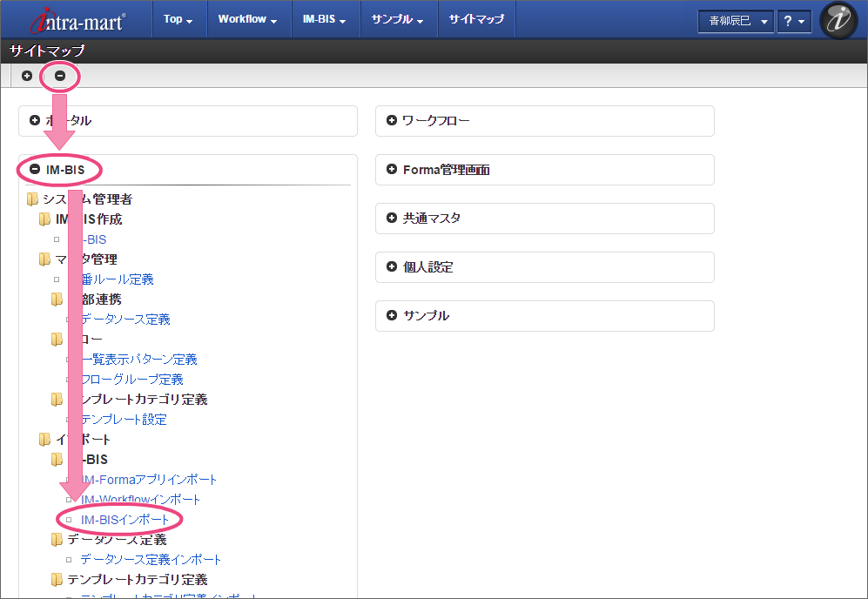Open the Top dropdown menu

tap(178, 19)
